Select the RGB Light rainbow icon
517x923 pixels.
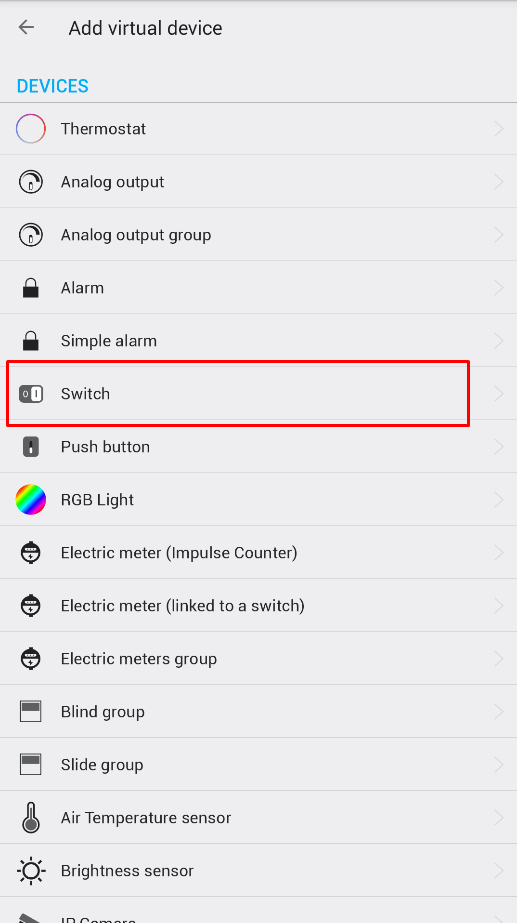coord(31,500)
